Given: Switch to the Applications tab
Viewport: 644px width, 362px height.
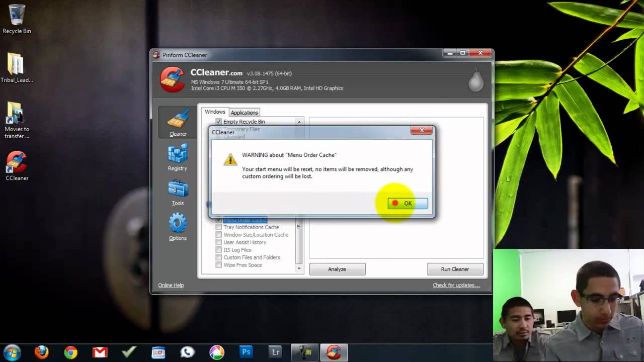Looking at the screenshot, I should (244, 113).
